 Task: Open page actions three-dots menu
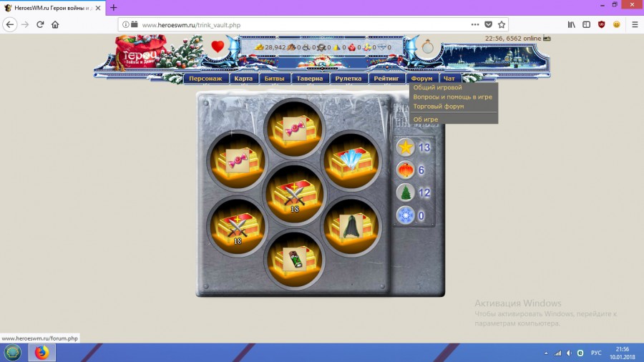(x=475, y=24)
